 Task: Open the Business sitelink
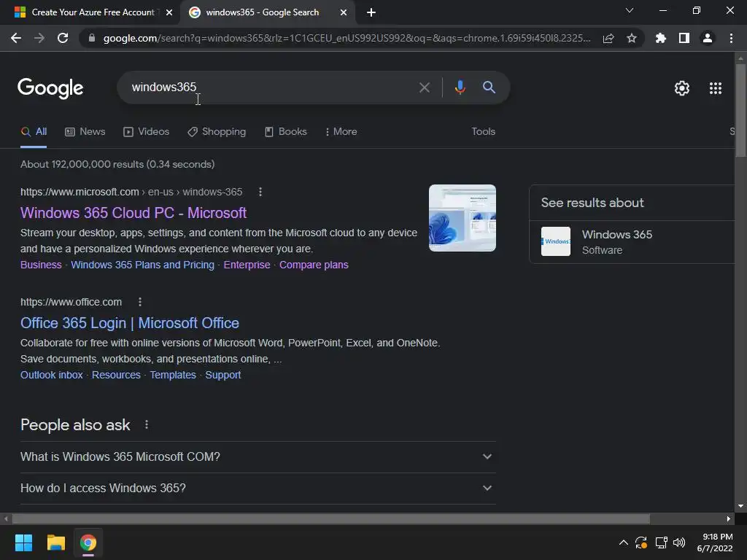pos(41,265)
